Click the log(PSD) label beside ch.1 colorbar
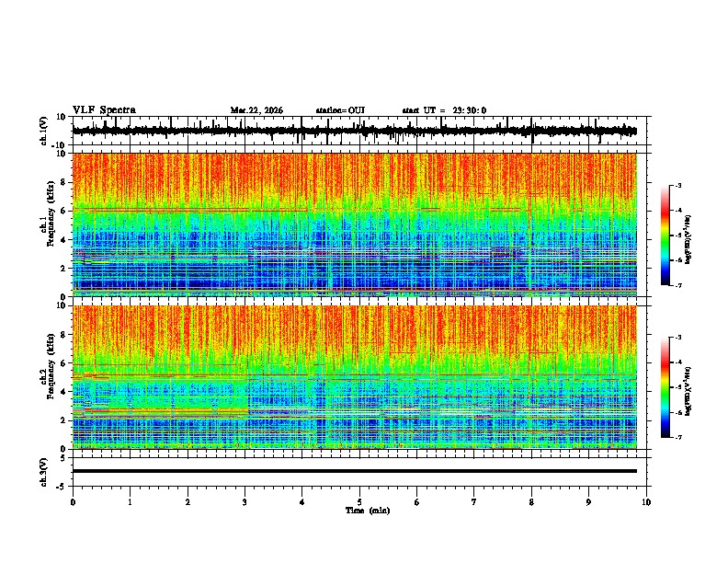The height and width of the screenshot is (563, 728). [688, 239]
